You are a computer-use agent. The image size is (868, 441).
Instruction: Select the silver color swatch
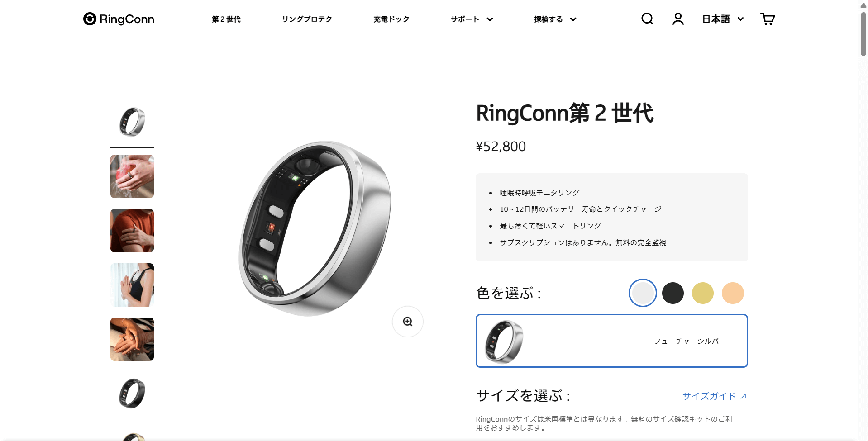click(643, 293)
